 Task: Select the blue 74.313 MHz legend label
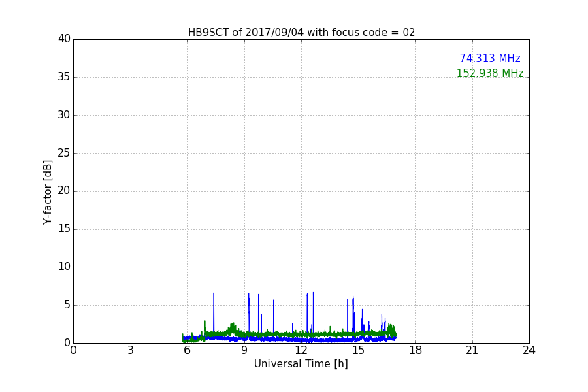pyautogui.click(x=490, y=58)
